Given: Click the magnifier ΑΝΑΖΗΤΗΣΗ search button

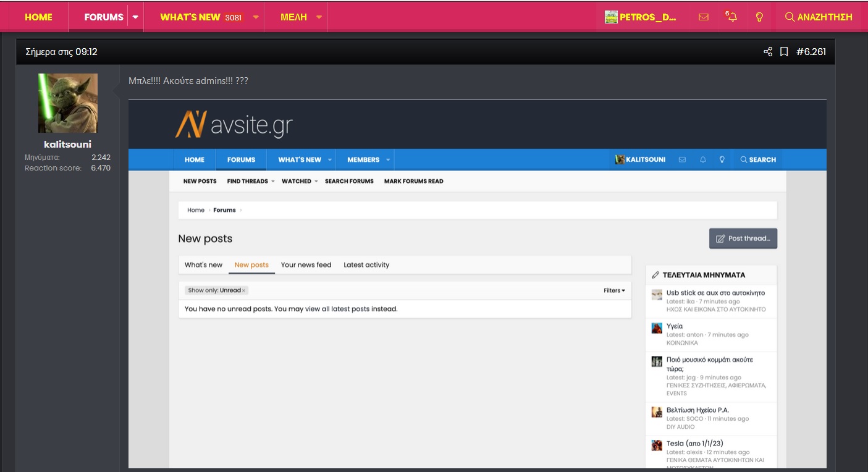Looking at the screenshot, I should tap(819, 17).
